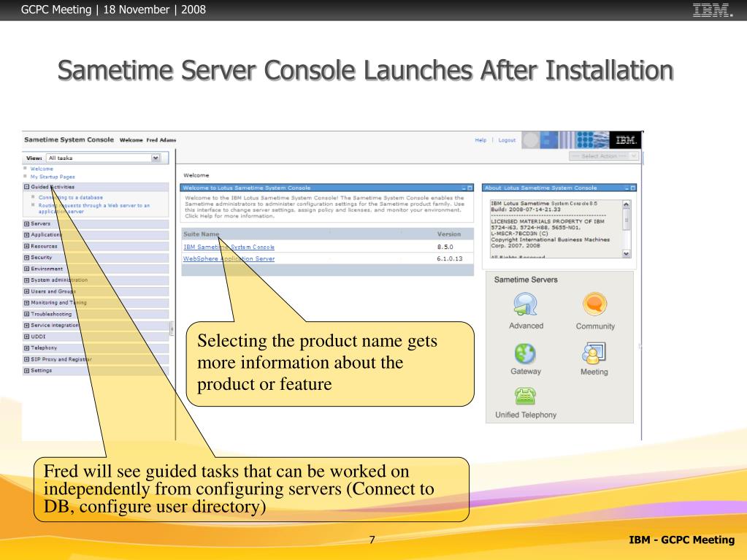Expand the Applications tree node
The image size is (747, 560).
(27, 235)
